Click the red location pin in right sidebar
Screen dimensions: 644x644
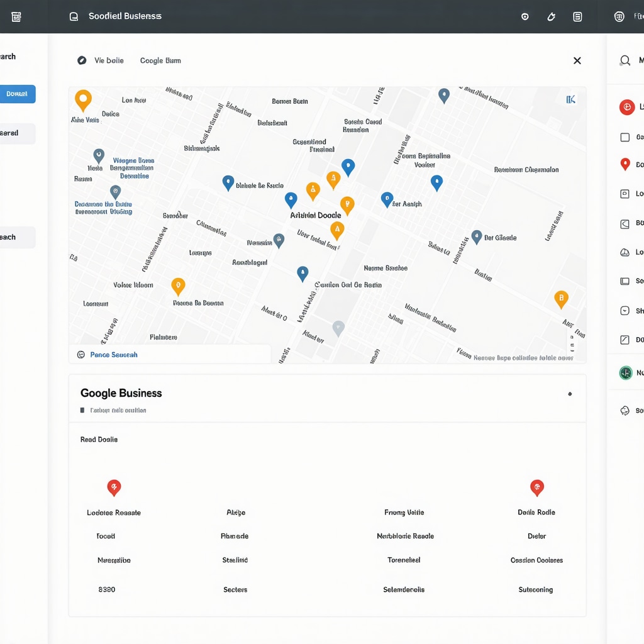(625, 164)
